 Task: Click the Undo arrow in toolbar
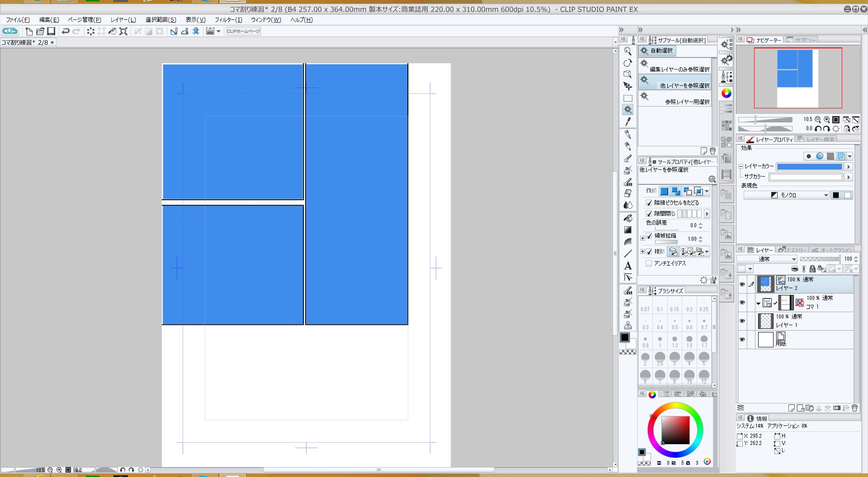66,31
